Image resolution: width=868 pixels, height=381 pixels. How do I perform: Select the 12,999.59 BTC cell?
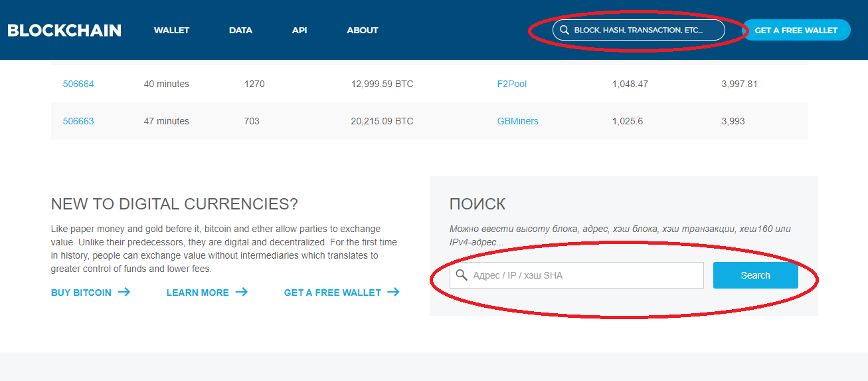coord(382,84)
